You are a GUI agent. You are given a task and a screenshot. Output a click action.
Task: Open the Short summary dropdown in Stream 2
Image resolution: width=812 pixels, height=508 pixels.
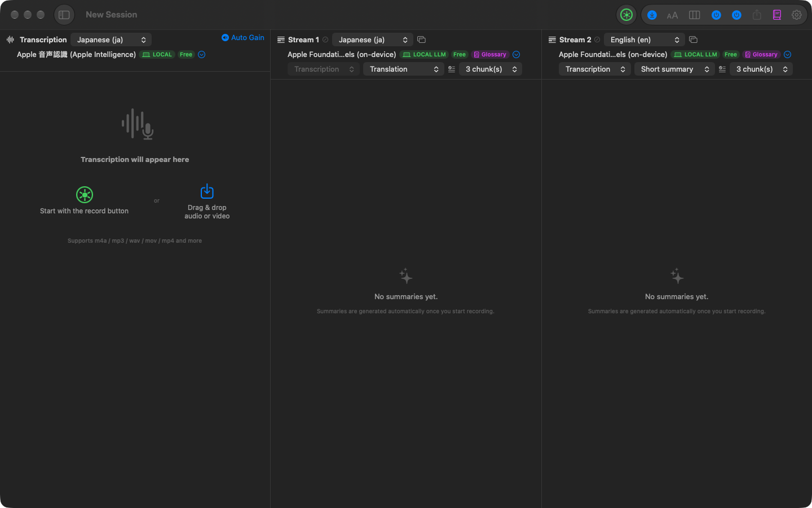pyautogui.click(x=674, y=69)
